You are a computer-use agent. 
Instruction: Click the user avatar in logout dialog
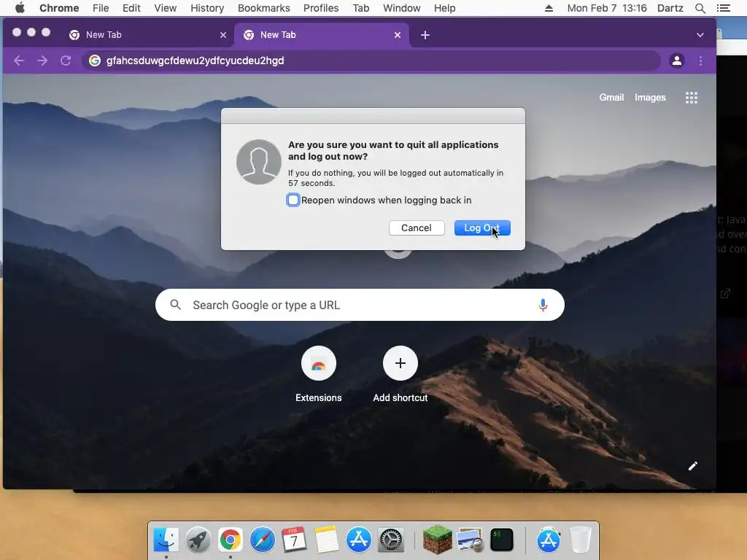point(259,162)
